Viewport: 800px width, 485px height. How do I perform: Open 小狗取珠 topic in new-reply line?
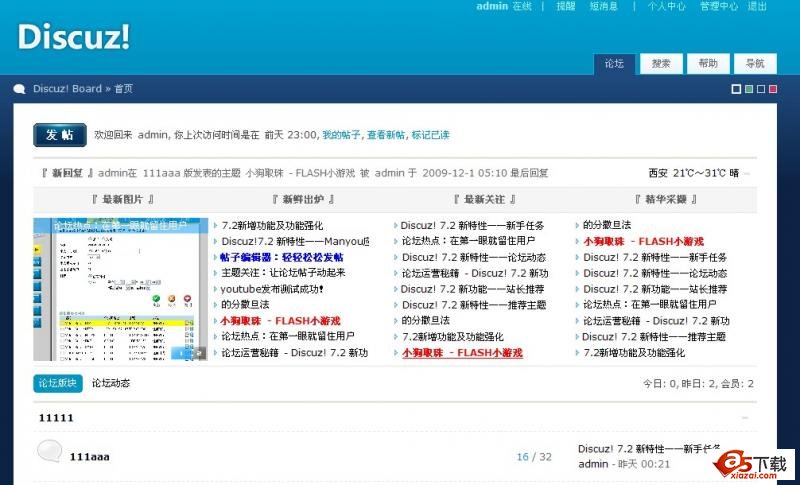point(300,173)
